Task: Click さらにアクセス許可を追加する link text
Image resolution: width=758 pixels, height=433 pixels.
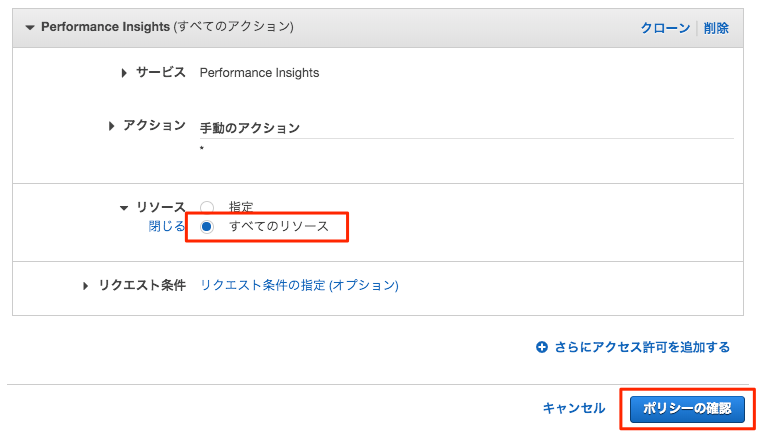Action: (x=642, y=347)
